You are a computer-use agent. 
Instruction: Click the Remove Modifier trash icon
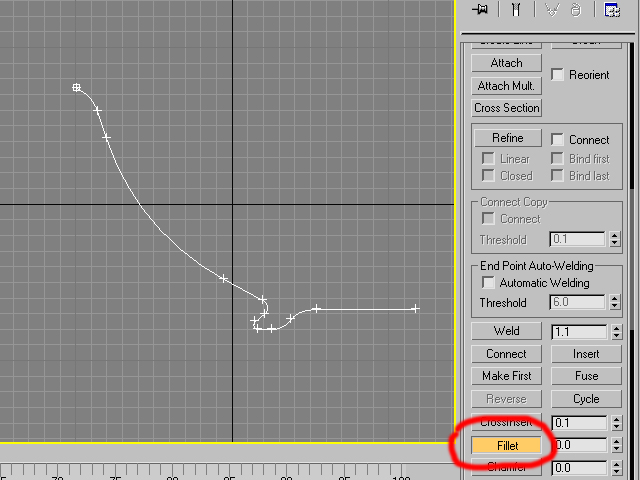[x=576, y=10]
